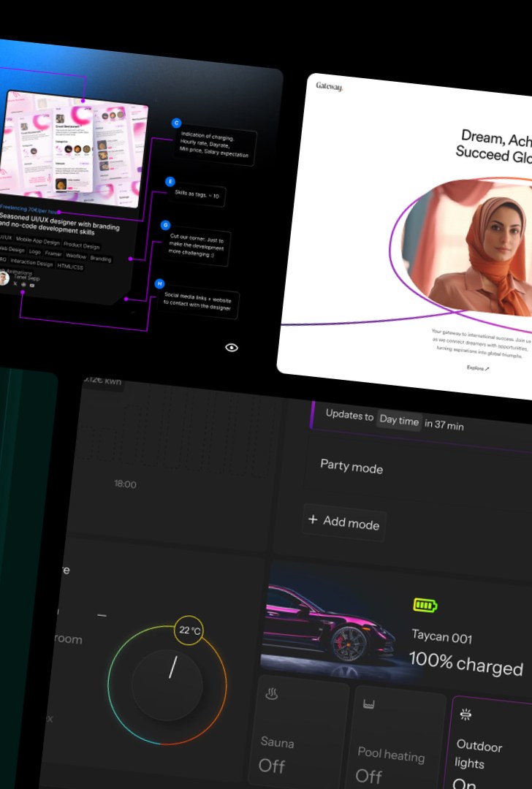The image size is (532, 789).
Task: Follow the Explore link
Action: [x=478, y=368]
